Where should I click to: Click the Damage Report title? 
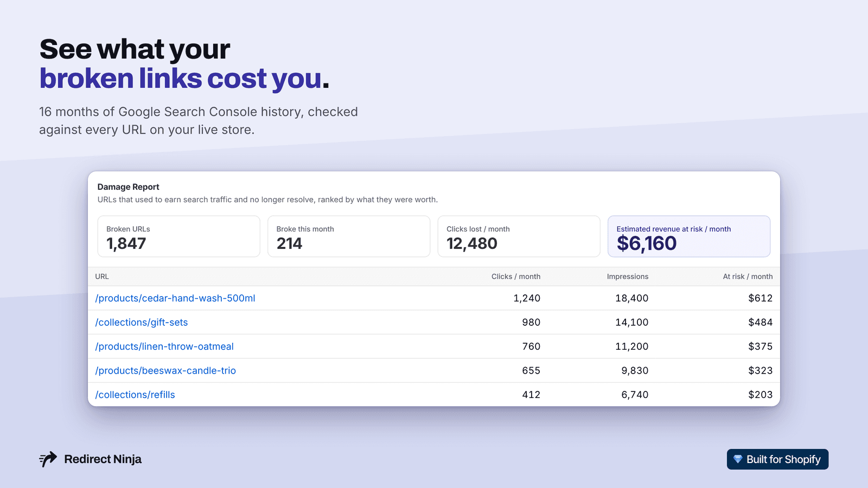click(x=129, y=187)
